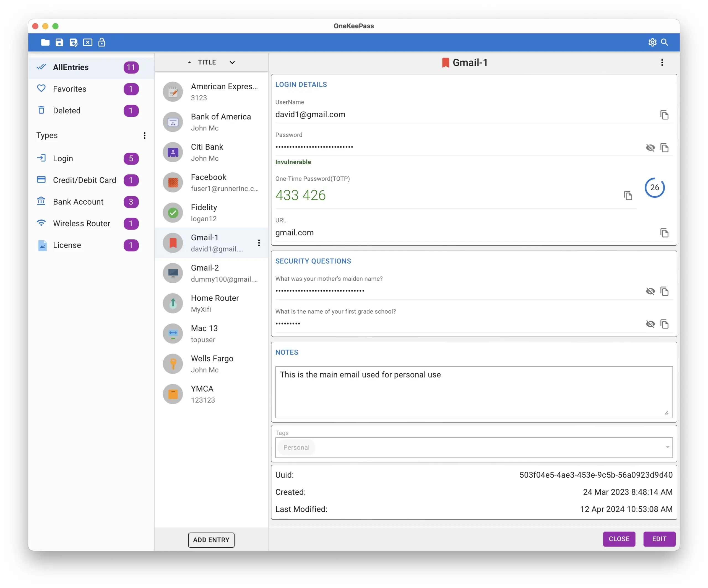Lock the database with the padlock icon
The width and height of the screenshot is (708, 588).
click(102, 42)
